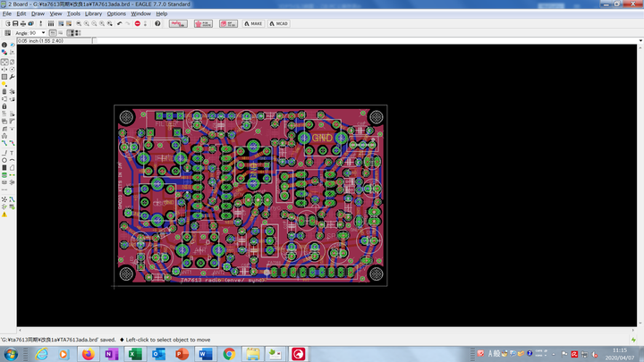Click the Stop command icon
Viewport: 644px width, 362px height.
click(137, 23)
